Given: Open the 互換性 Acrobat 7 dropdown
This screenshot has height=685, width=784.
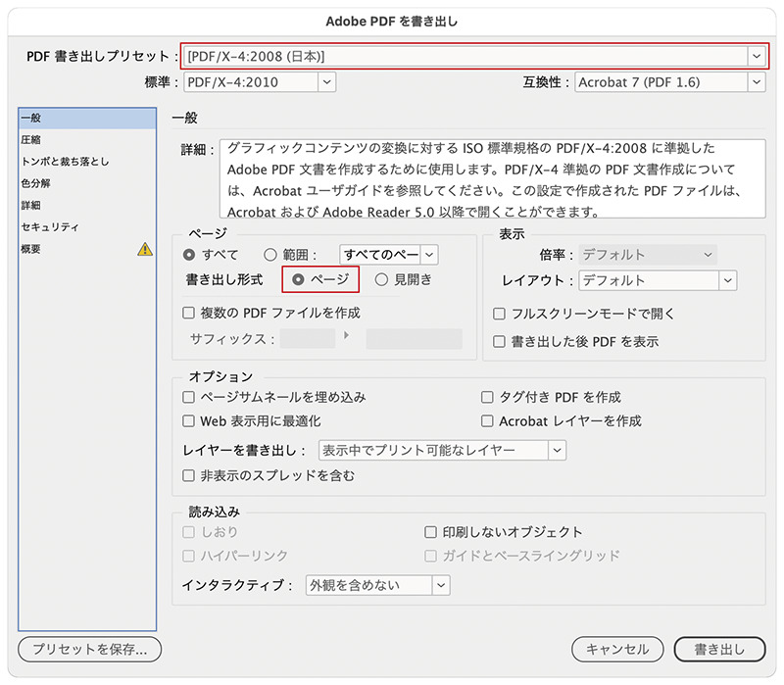Looking at the screenshot, I should pyautogui.click(x=670, y=82).
